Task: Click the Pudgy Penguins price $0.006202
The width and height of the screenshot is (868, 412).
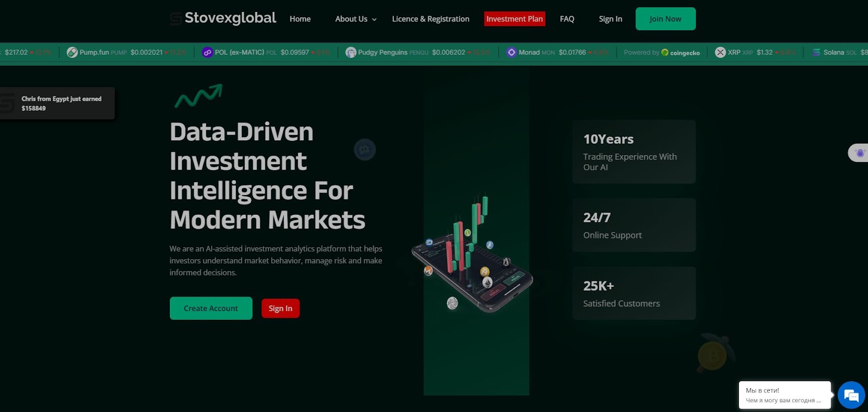Action: [x=449, y=53]
